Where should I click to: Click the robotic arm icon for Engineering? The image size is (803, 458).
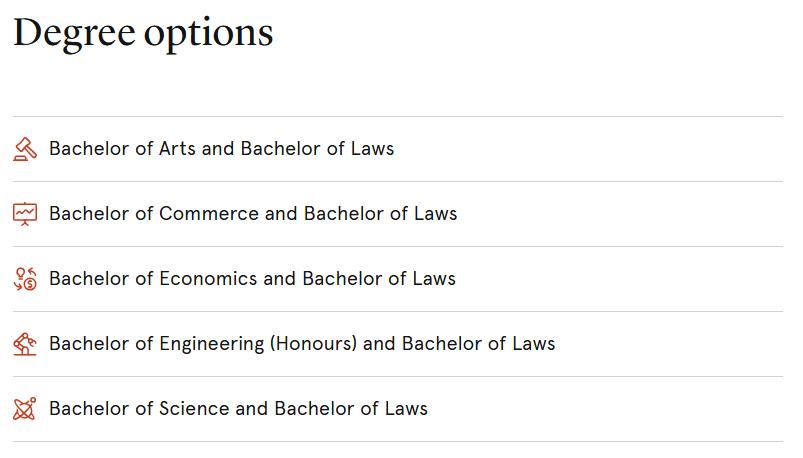(25, 344)
